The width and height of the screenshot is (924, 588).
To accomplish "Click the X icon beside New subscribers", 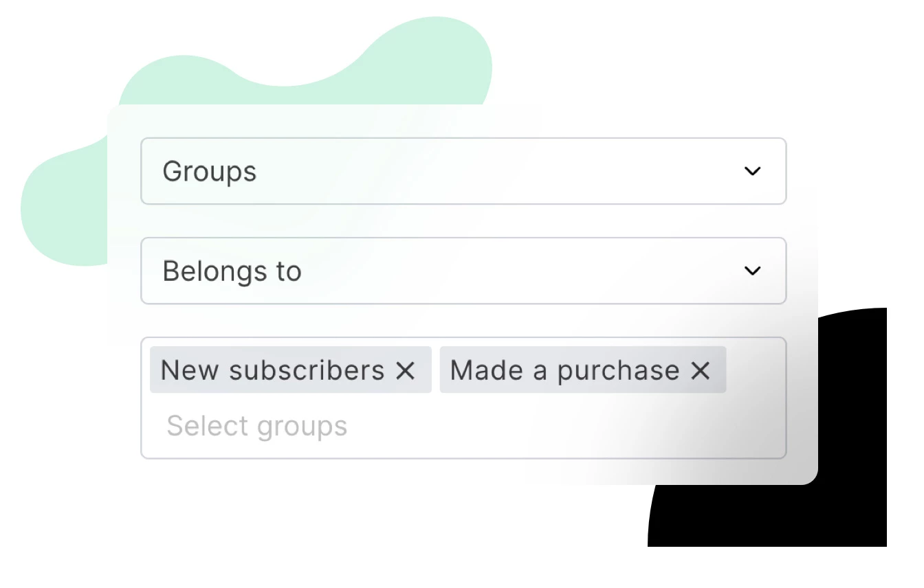I will [406, 371].
